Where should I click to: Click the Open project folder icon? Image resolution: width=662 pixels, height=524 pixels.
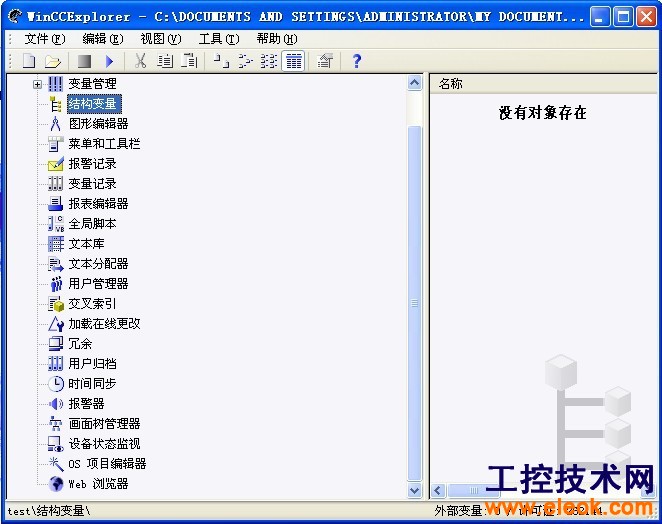pyautogui.click(x=53, y=61)
